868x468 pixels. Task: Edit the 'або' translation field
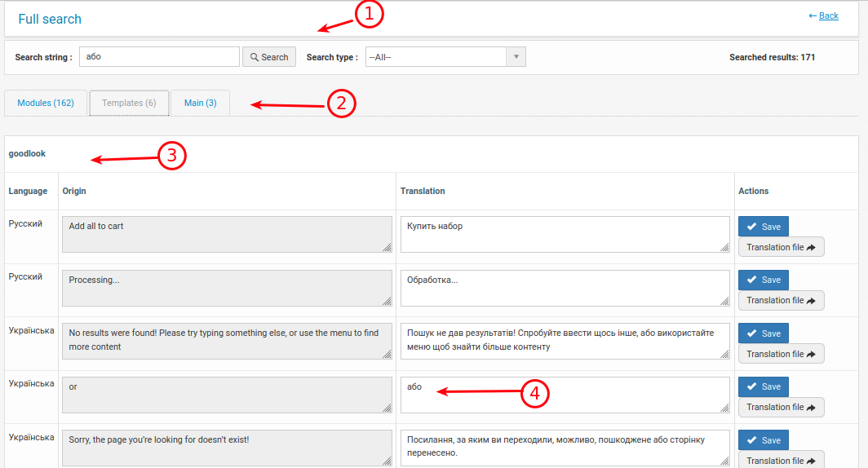tap(565, 395)
